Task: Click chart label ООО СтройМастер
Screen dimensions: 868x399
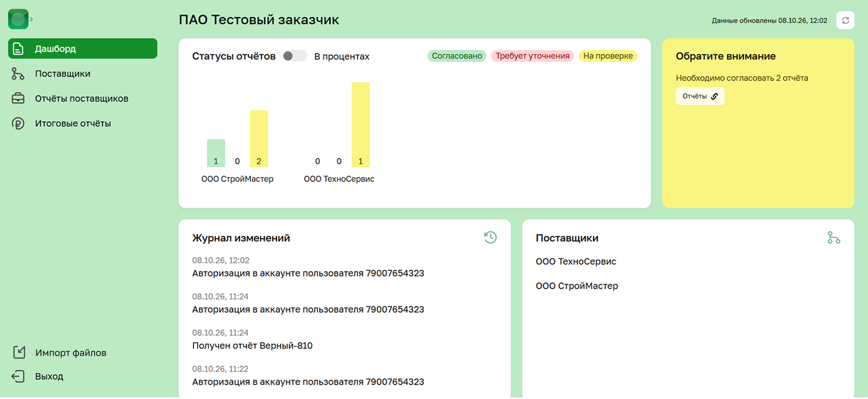Action: point(237,179)
